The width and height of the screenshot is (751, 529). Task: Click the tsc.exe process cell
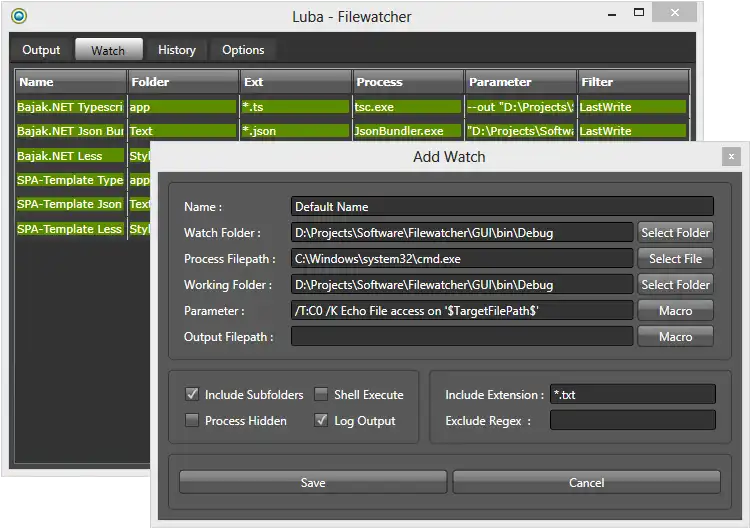tap(408, 107)
